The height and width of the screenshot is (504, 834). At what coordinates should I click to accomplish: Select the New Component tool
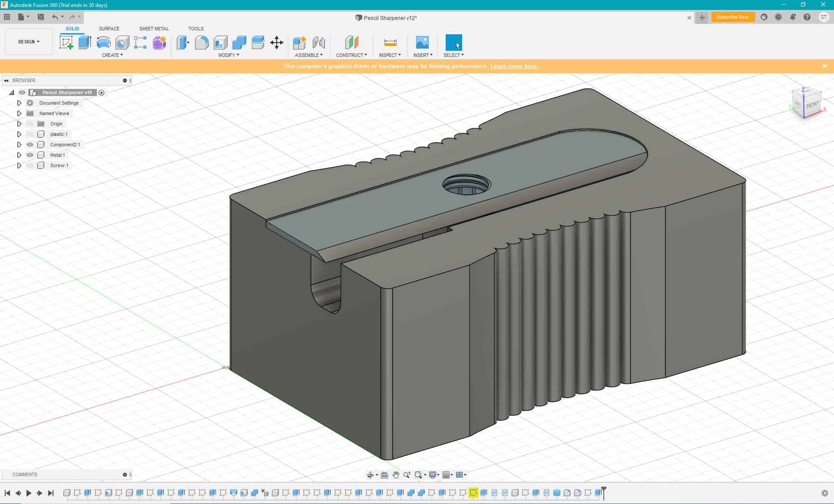click(x=299, y=43)
